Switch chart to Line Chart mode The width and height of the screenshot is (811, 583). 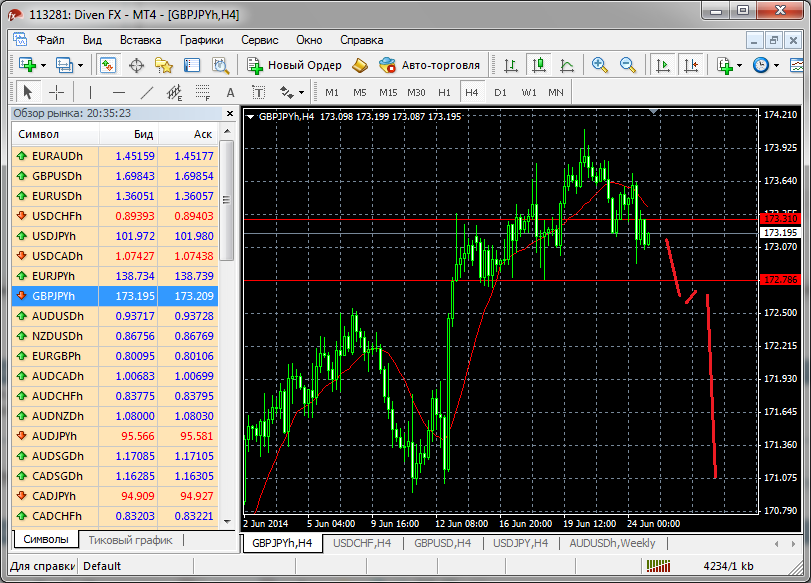[567, 65]
